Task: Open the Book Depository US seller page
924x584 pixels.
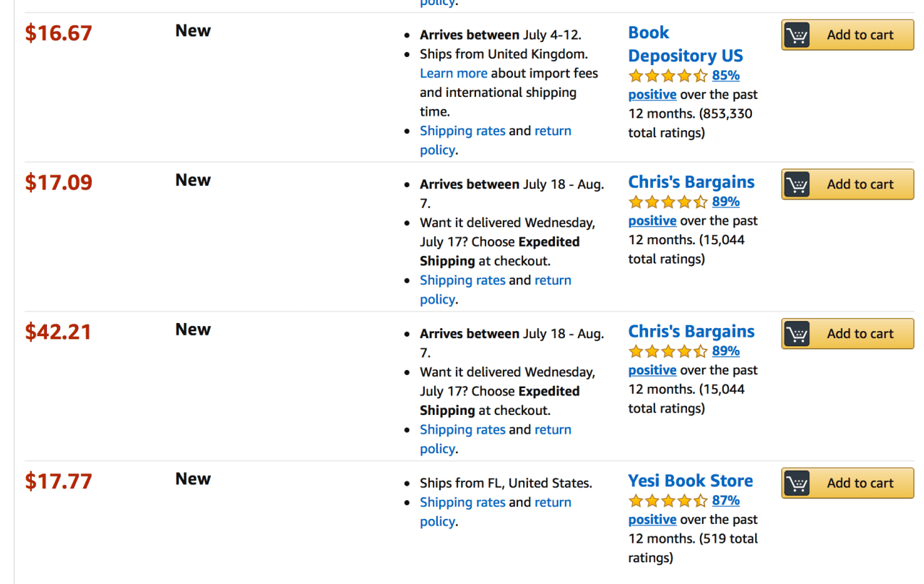Action: (685, 44)
